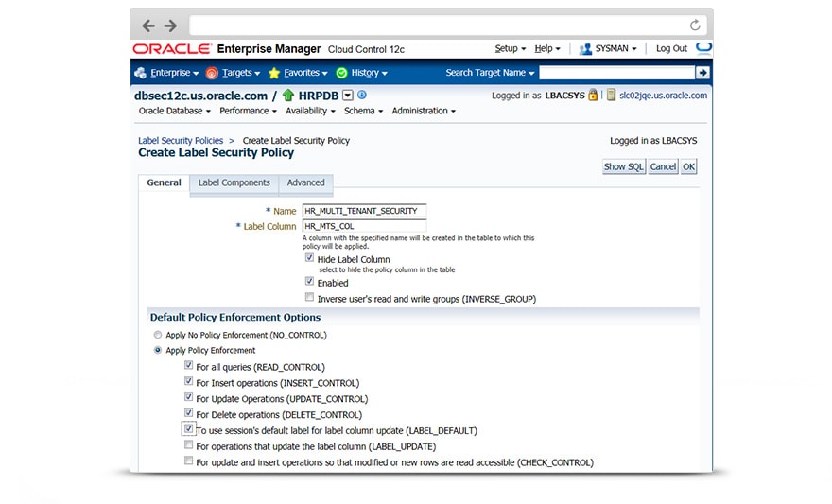Image resolution: width=832 pixels, height=504 pixels.
Task: Click the green up-arrow status icon
Action: pyautogui.click(x=288, y=96)
